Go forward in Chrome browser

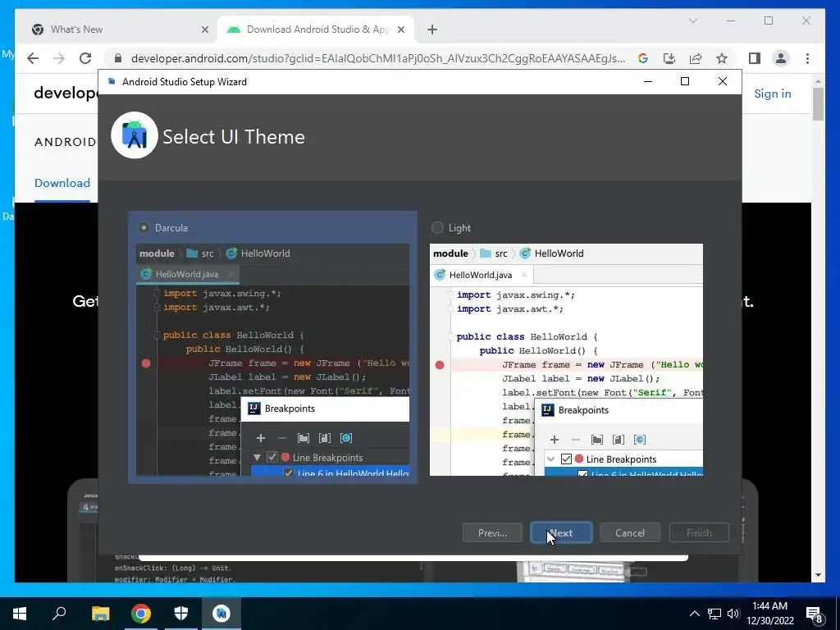pos(59,58)
